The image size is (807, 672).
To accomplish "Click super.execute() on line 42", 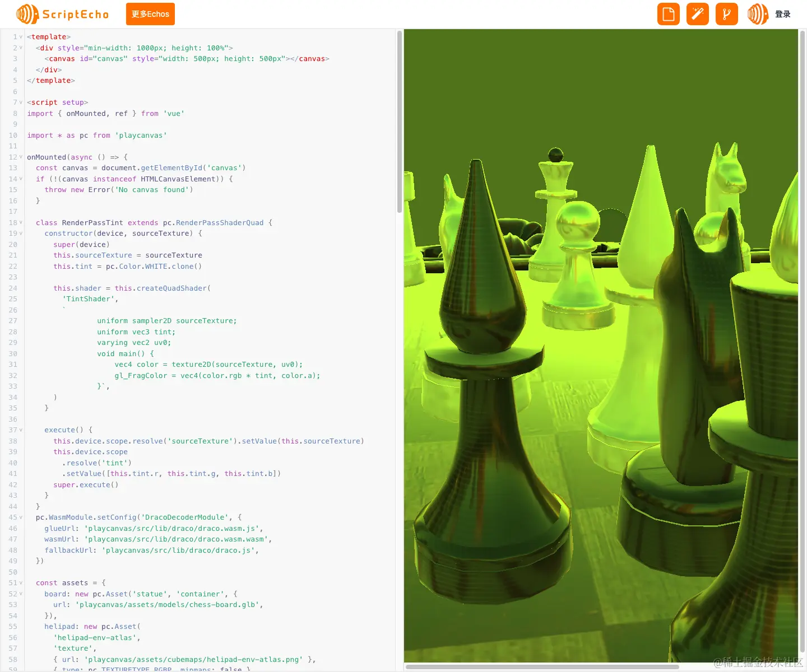I will [86, 485].
